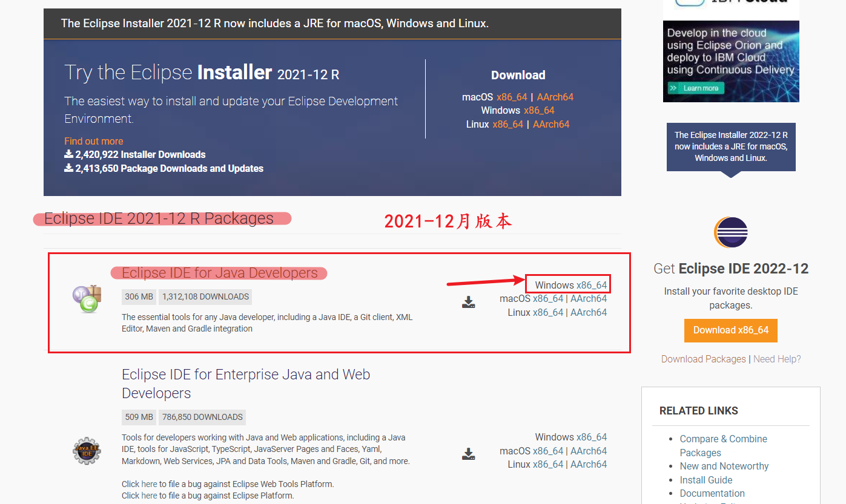
Task: Click the Java Developers package icon
Action: pos(87,299)
